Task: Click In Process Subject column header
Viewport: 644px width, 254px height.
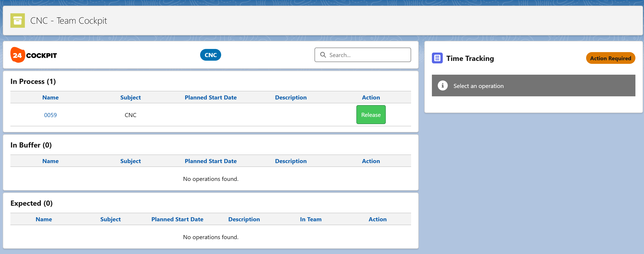Action: 130,97
